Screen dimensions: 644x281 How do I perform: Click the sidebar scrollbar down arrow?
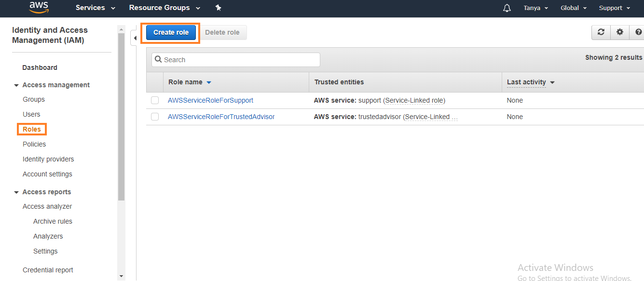(x=121, y=276)
